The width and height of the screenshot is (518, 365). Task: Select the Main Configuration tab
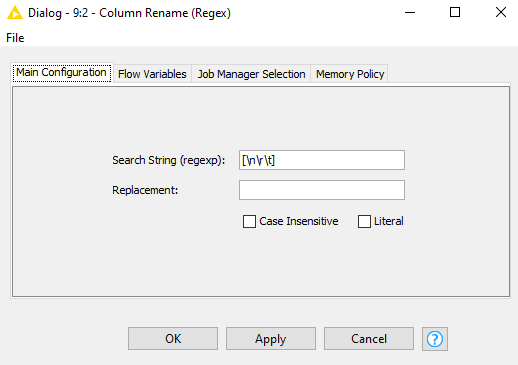[62, 72]
